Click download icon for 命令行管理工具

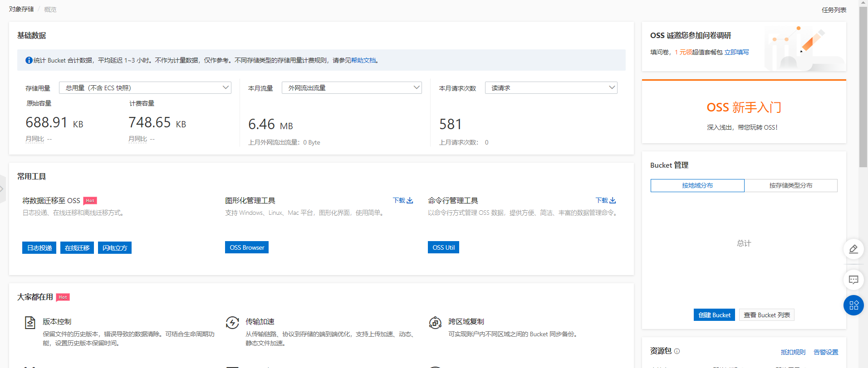[613, 200]
